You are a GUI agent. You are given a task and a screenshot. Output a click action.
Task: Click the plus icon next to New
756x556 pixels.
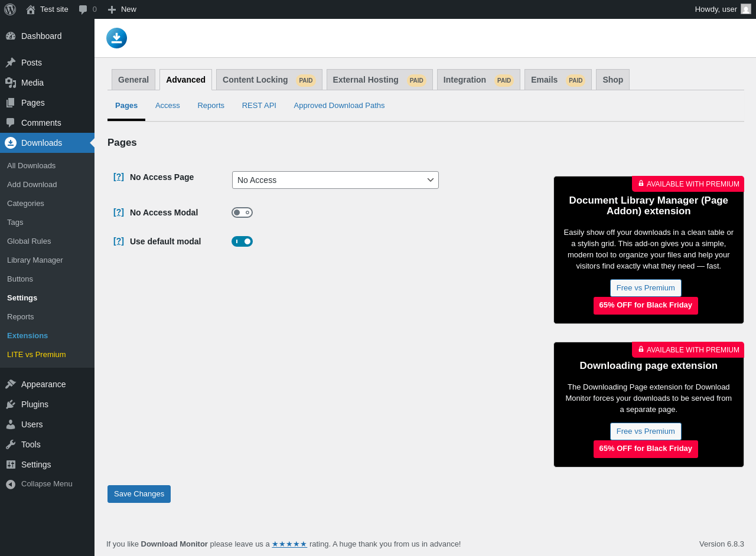click(112, 9)
